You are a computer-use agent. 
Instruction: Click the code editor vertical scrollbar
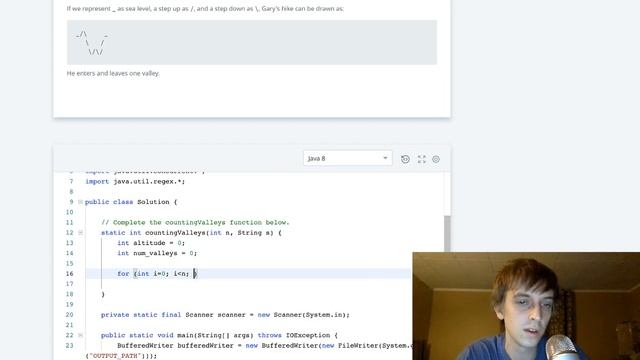click(447, 233)
